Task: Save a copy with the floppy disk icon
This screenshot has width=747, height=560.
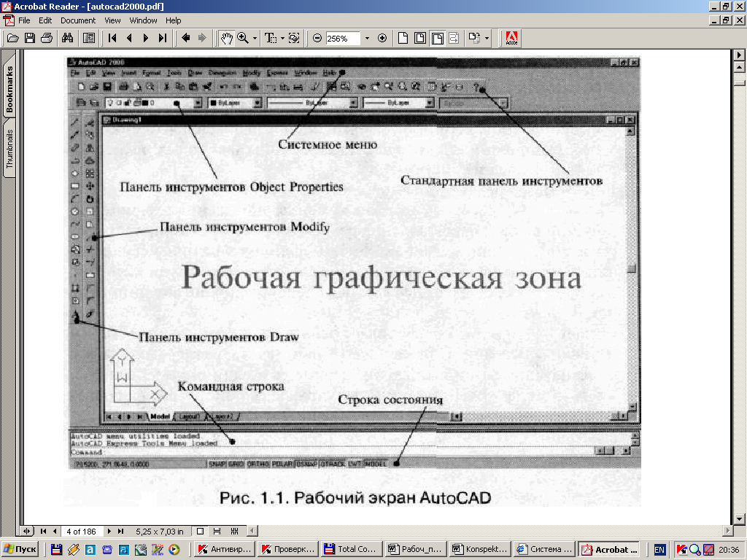Action: coord(29,38)
